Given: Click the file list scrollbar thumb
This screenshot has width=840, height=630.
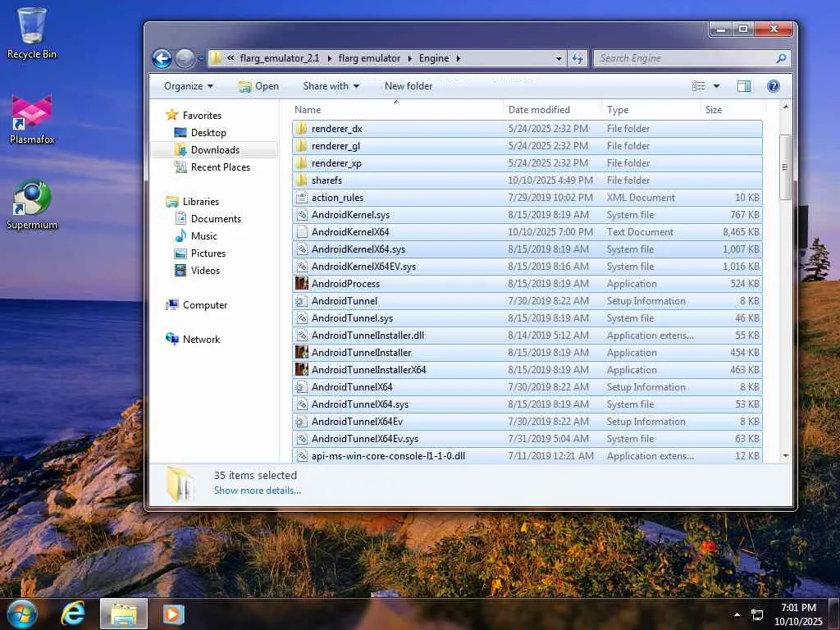Looking at the screenshot, I should 785,167.
